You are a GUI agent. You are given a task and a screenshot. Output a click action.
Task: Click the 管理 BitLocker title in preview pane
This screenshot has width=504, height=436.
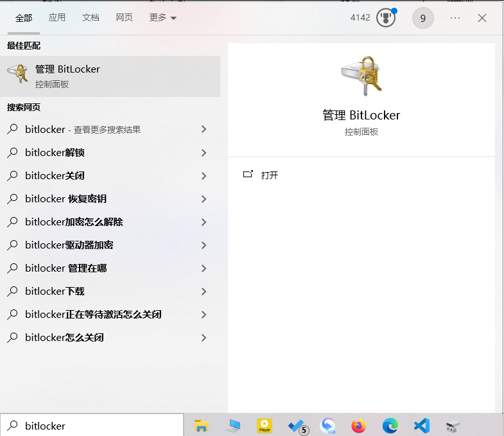[361, 115]
